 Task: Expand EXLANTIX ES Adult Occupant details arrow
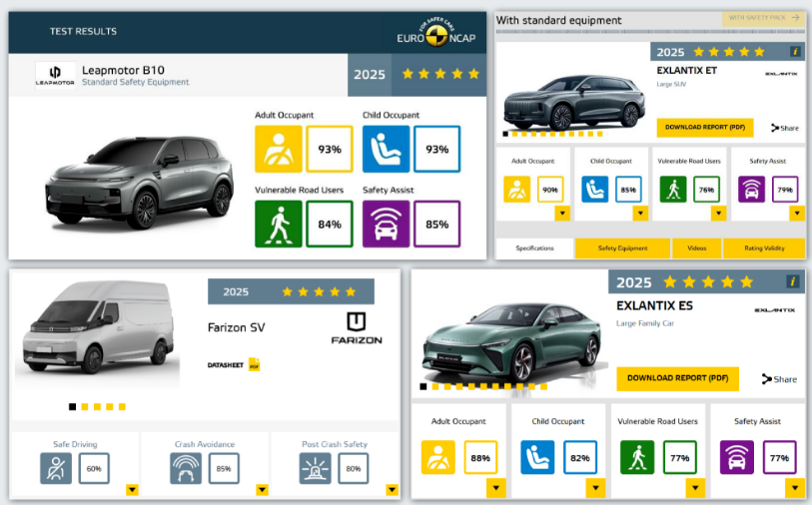496,488
